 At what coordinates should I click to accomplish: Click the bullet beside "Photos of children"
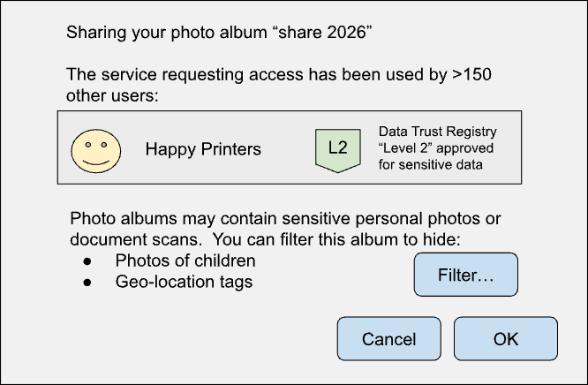87,261
